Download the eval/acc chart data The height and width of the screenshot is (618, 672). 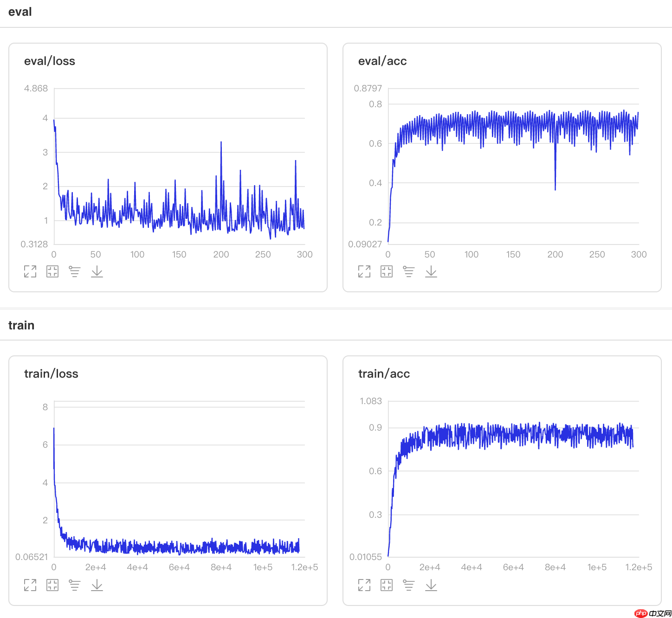coord(431,271)
